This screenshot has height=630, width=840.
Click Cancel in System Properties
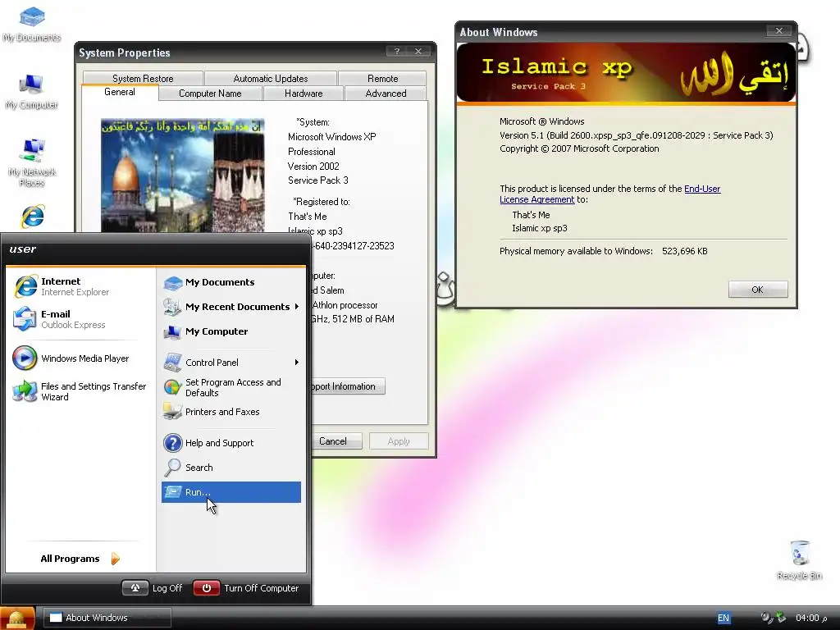pyautogui.click(x=336, y=441)
